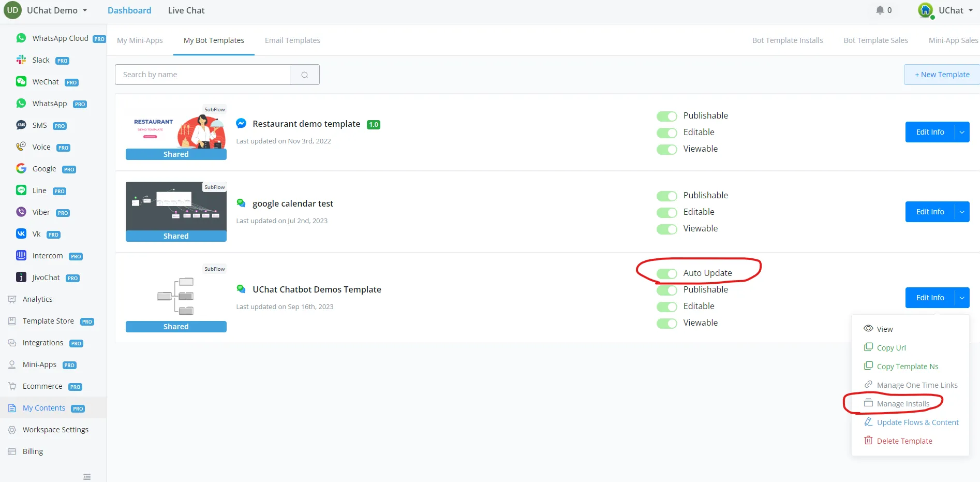Toggle Editable for UChat Chatbot Demos Template
The width and height of the screenshot is (980, 482).
[x=667, y=307]
